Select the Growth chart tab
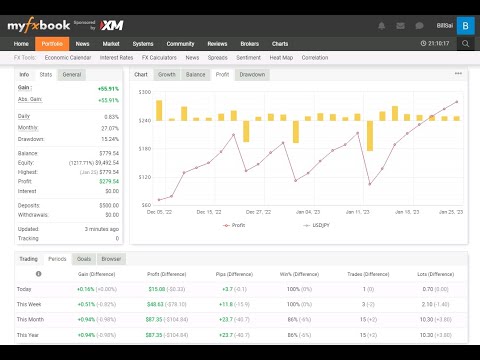Screen dimensions: 480x360 point(167,74)
